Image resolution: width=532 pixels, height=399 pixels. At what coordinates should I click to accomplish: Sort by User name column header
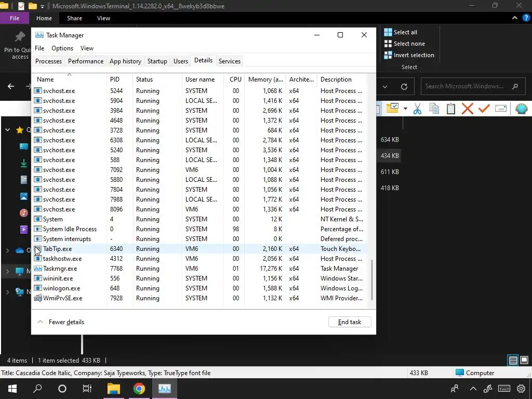tap(203, 79)
